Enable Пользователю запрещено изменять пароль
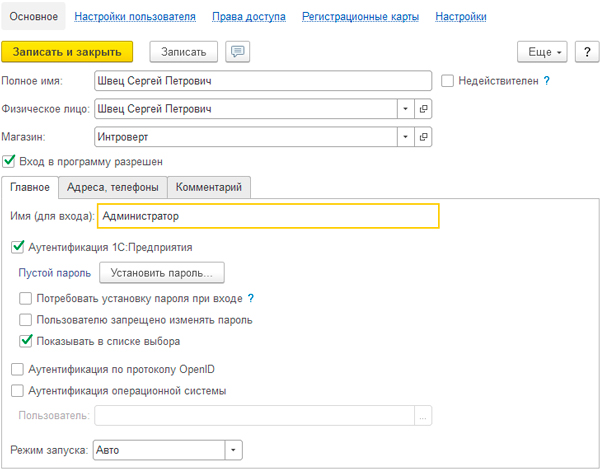The height and width of the screenshot is (469, 600). 26,320
